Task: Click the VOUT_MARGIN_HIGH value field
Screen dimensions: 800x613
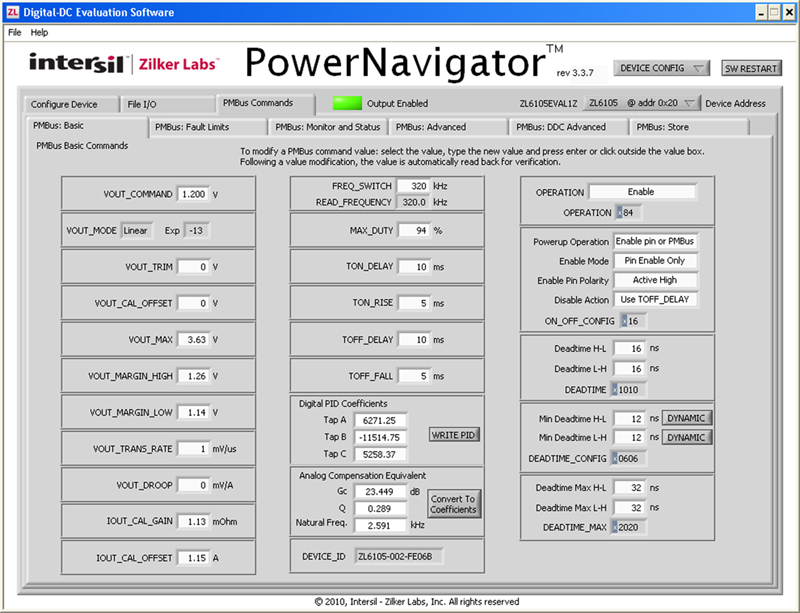Action: pyautogui.click(x=193, y=376)
